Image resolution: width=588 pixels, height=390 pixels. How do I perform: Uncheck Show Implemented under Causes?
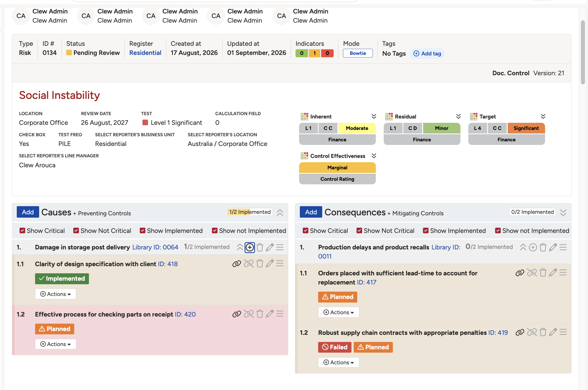(x=143, y=231)
